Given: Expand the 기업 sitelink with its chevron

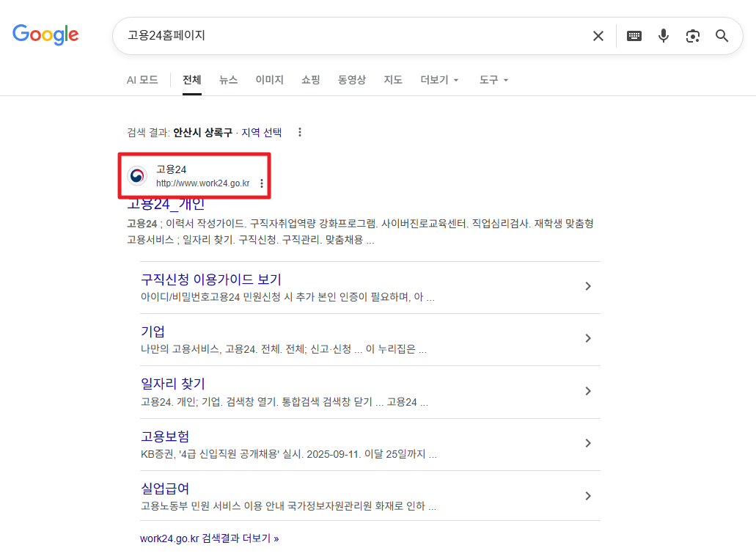Looking at the screenshot, I should (587, 338).
